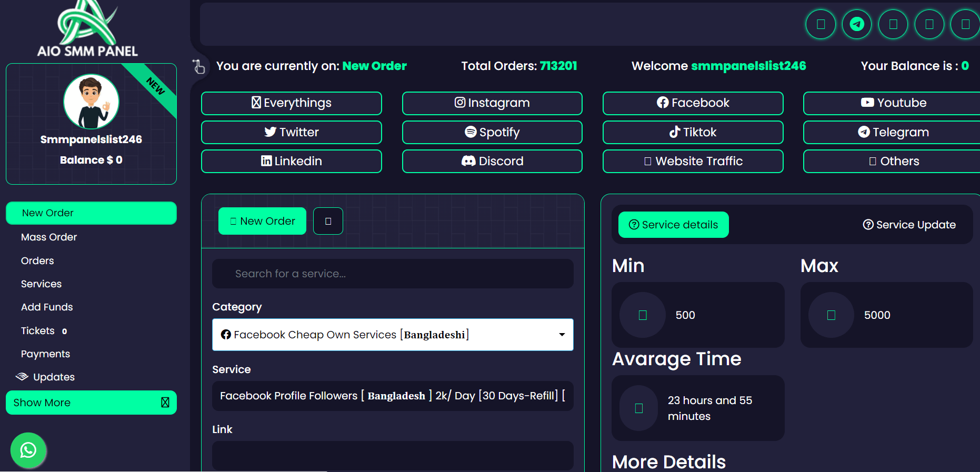
Task: Choose the Discord service filter
Action: pyautogui.click(x=492, y=161)
